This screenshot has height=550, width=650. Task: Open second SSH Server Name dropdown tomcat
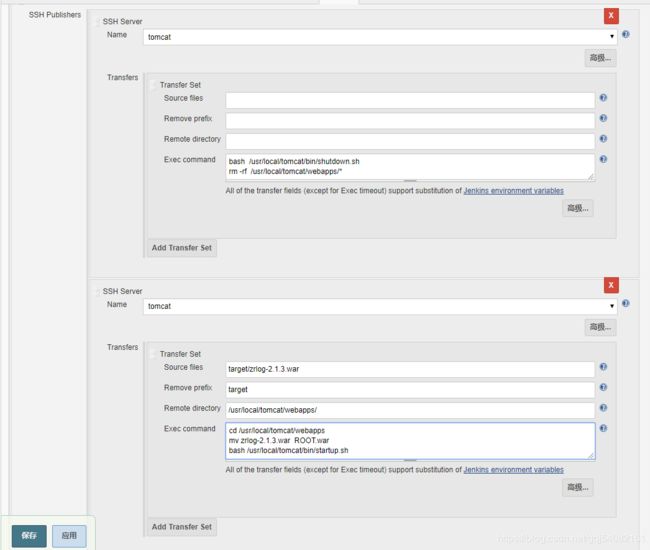[380, 306]
